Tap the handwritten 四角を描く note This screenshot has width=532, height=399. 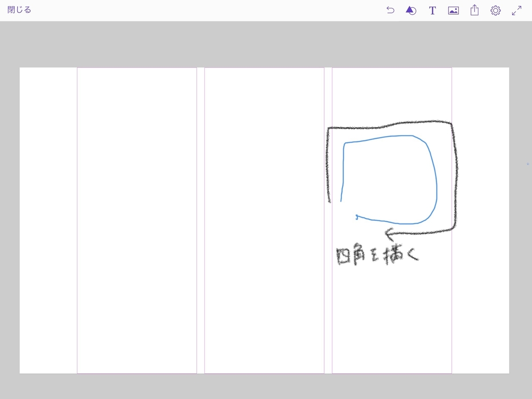coord(377,255)
